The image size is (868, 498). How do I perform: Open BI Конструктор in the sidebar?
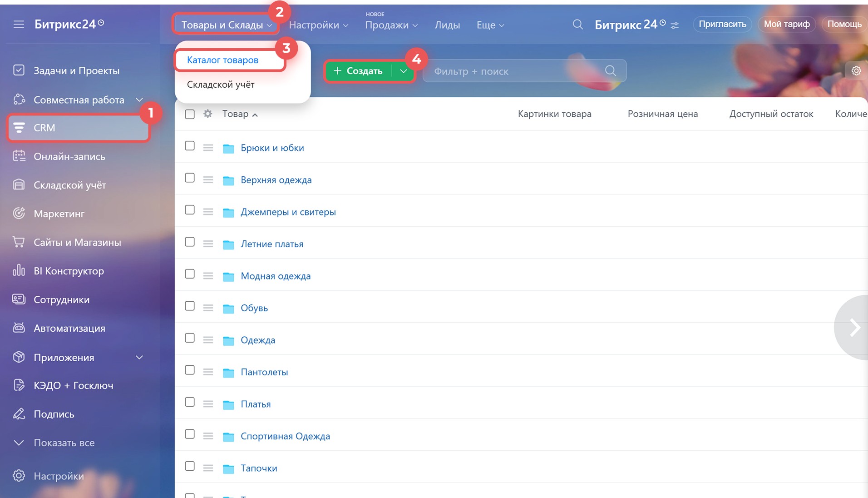(x=69, y=271)
